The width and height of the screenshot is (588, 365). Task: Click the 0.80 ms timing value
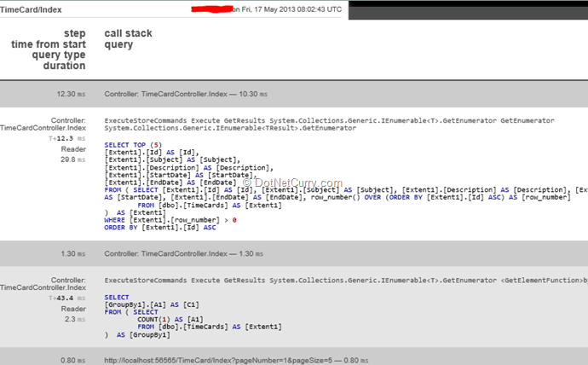pos(72,358)
